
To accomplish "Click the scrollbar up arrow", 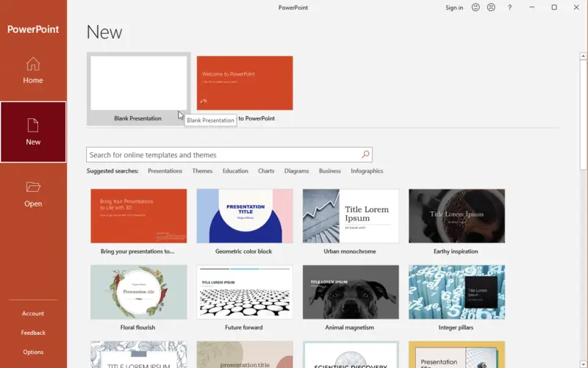I will tap(583, 56).
